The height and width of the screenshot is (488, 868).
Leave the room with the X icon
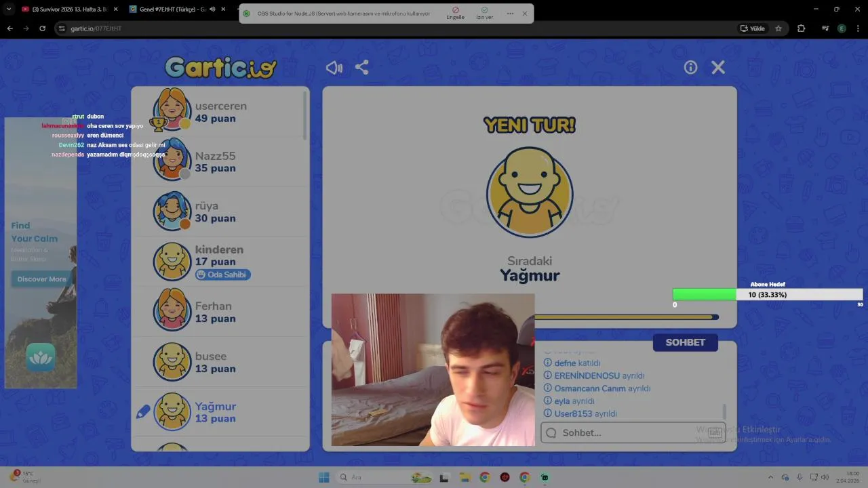click(x=718, y=67)
